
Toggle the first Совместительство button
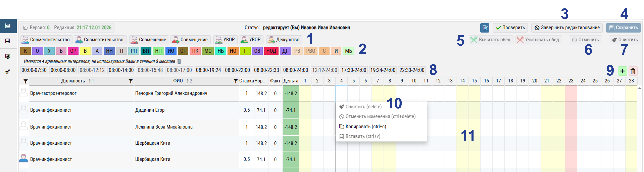pos(46,40)
